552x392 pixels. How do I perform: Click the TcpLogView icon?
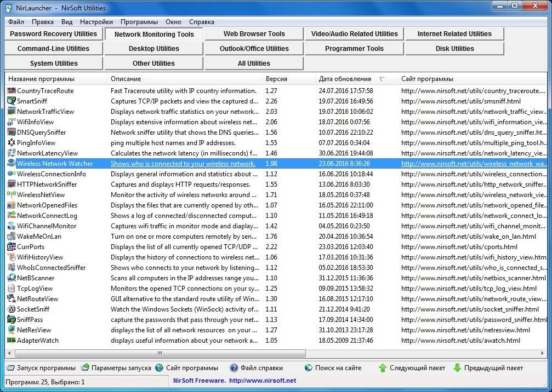pos(12,289)
